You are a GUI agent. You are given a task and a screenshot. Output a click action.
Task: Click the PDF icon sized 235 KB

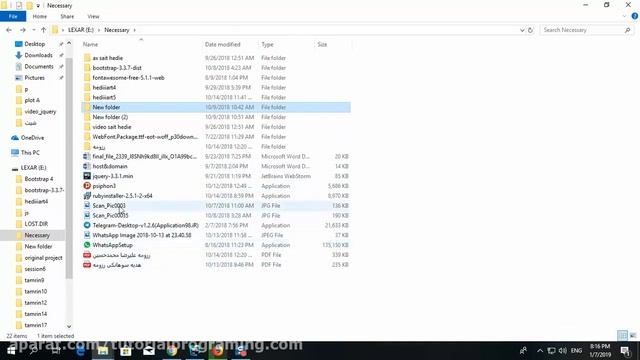(x=87, y=264)
